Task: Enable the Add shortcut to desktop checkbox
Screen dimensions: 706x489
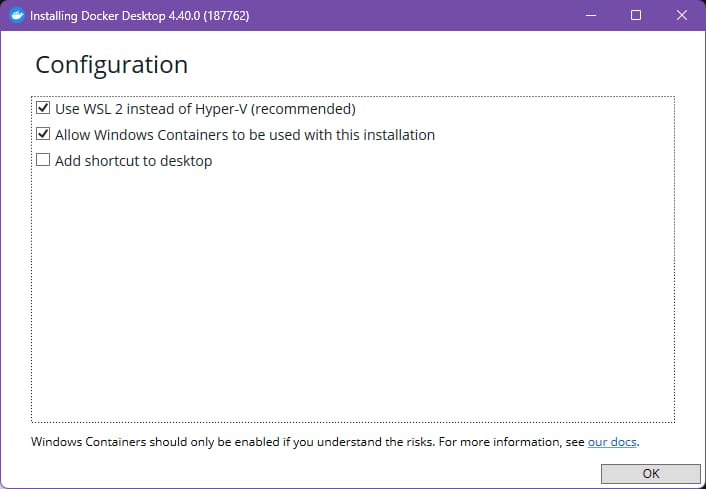Action: (x=43, y=160)
